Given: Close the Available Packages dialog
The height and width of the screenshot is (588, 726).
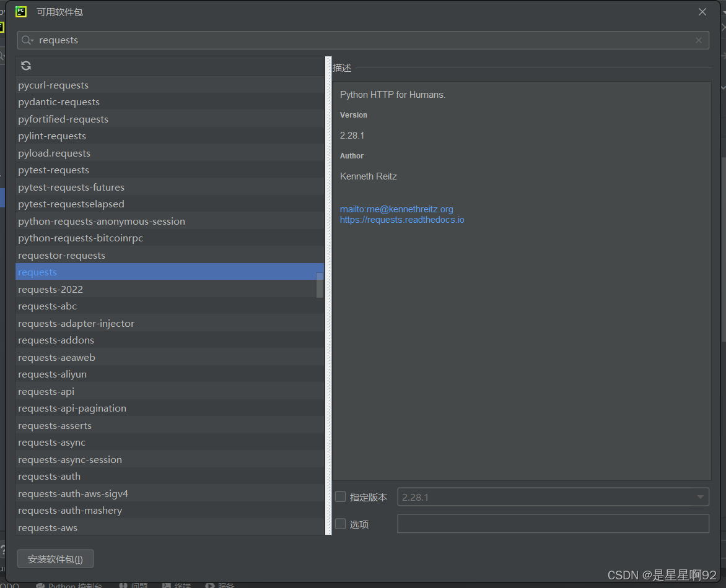Looking at the screenshot, I should click(702, 12).
